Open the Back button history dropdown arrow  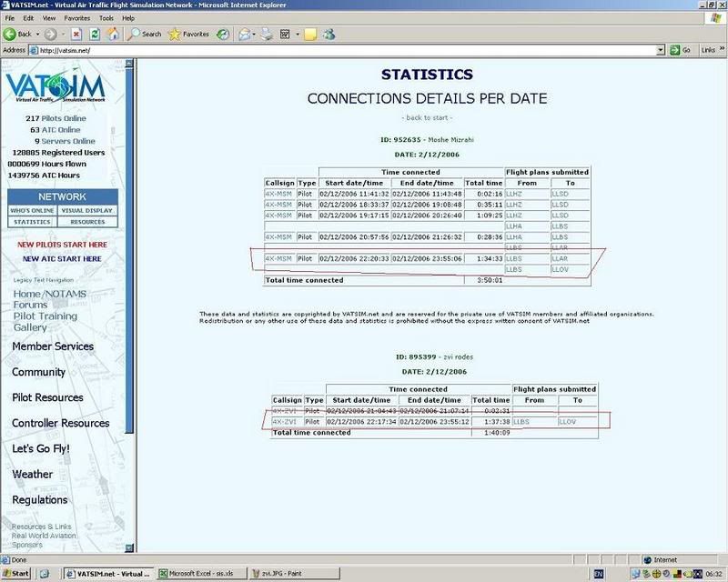coord(37,34)
